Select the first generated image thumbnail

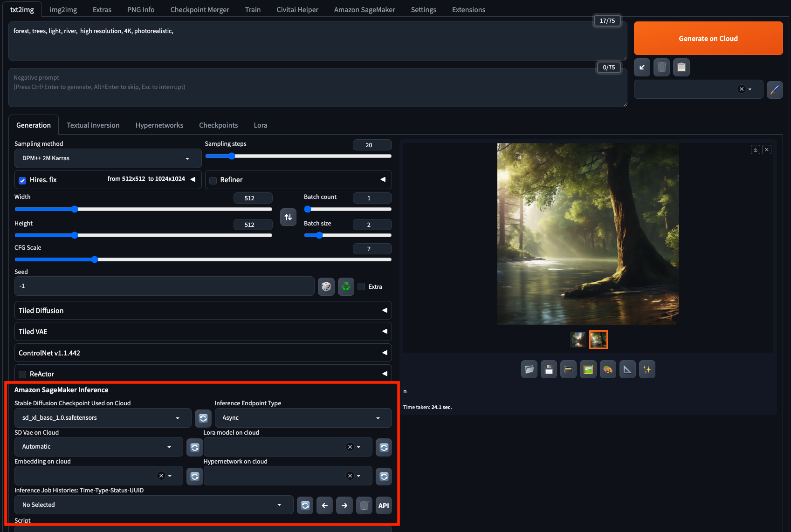pos(578,340)
